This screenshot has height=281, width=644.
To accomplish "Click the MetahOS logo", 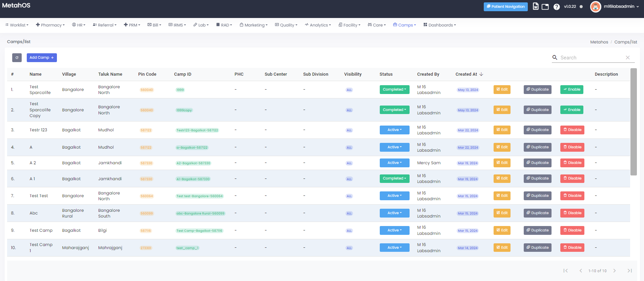I will (x=16, y=5).
